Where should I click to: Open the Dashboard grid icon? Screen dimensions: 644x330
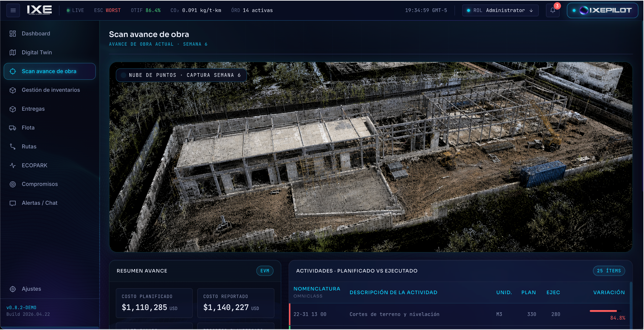coord(13,33)
